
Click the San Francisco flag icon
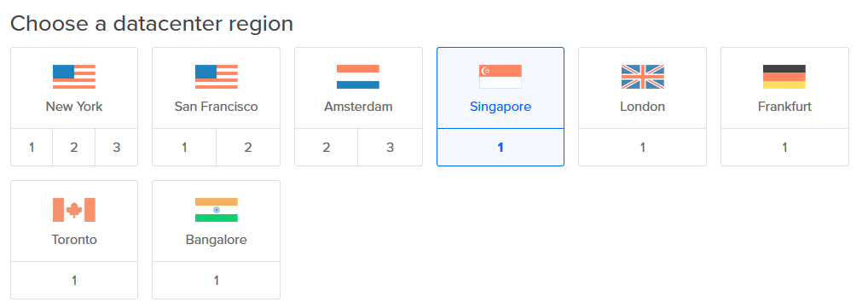coord(216,77)
